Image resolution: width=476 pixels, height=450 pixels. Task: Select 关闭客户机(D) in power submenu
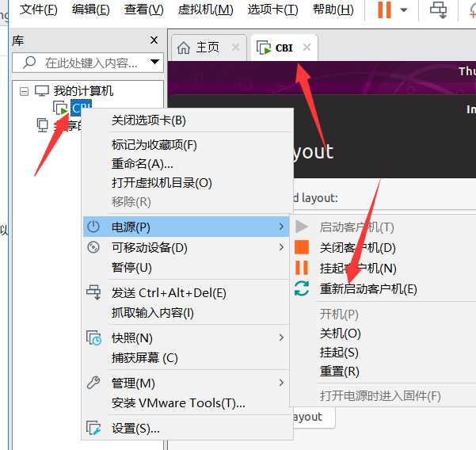(x=358, y=248)
